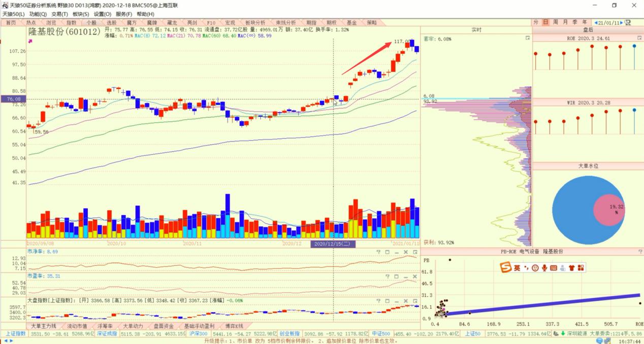Select the 周 weekly period button
Screen dimensions: 644x344
coord(556,22)
